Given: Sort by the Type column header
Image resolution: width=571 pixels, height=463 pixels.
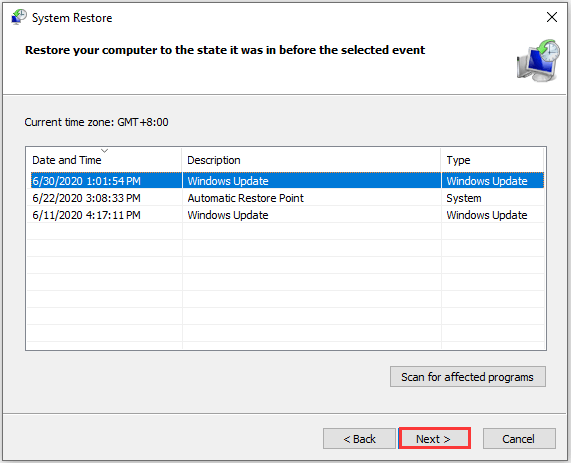Looking at the screenshot, I should click(x=492, y=160).
